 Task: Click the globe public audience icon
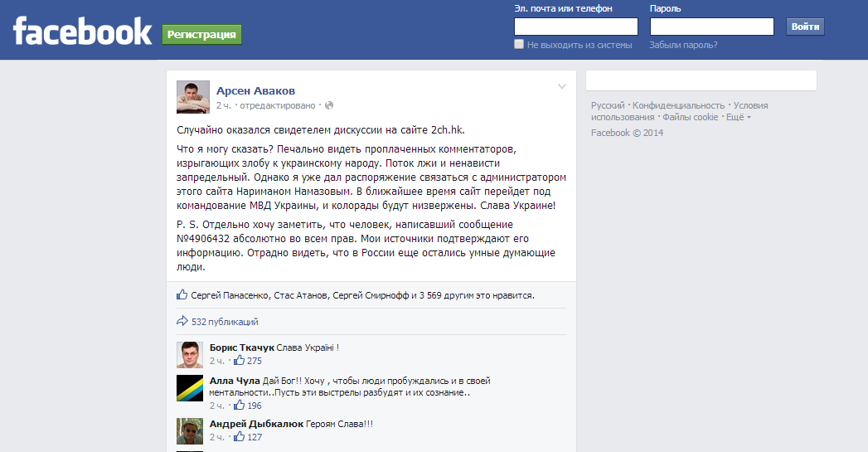[329, 105]
